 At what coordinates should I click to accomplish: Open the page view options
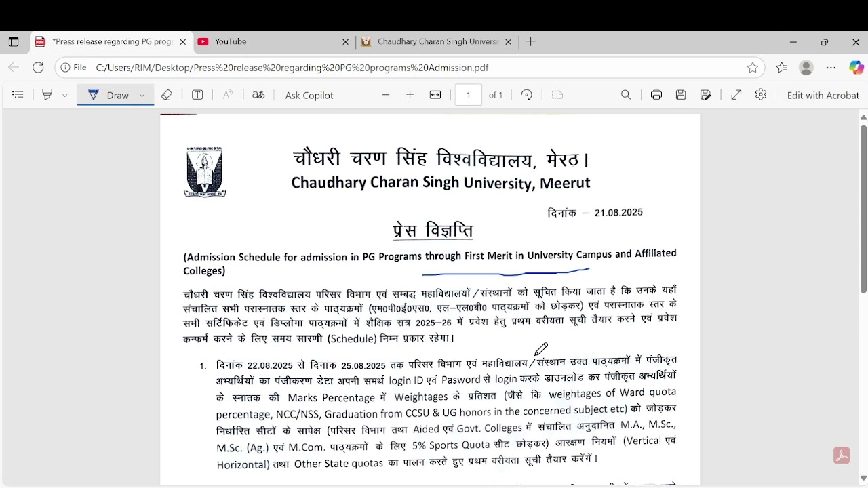[x=557, y=95]
